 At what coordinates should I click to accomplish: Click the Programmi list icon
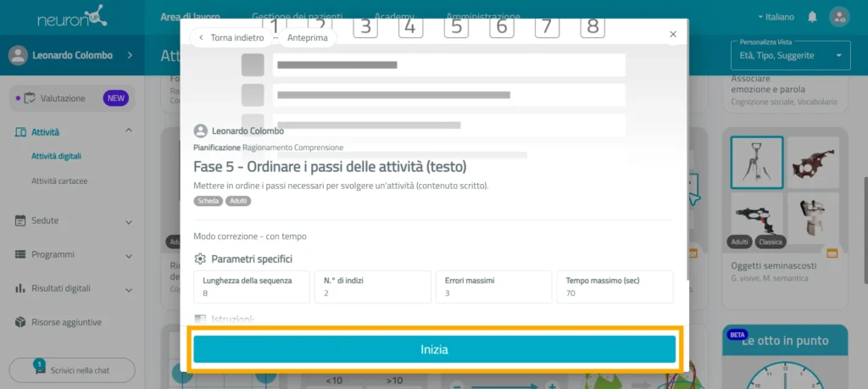point(20,254)
